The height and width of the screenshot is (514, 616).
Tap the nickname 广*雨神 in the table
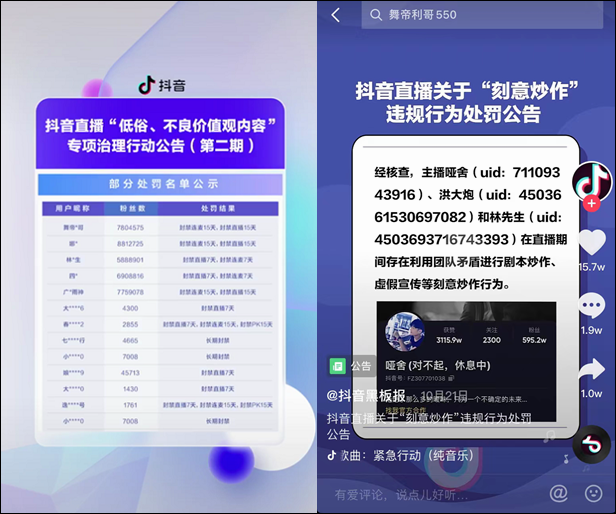tap(73, 292)
